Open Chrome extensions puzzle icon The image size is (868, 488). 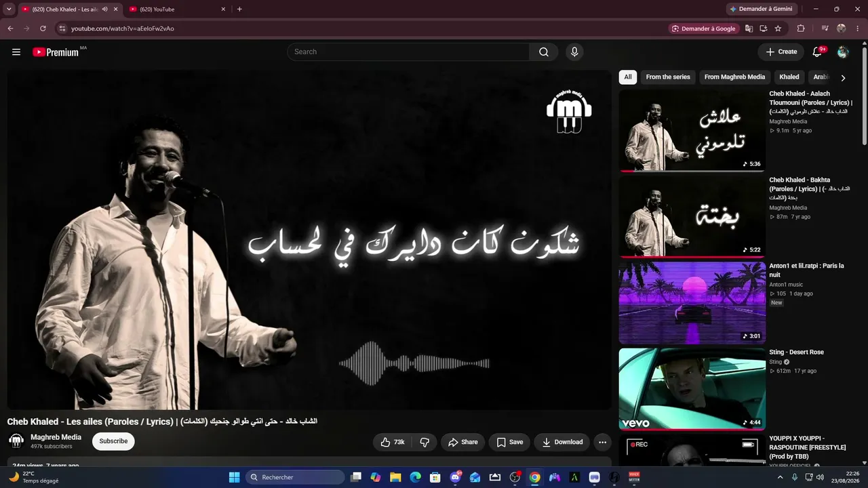(x=801, y=28)
